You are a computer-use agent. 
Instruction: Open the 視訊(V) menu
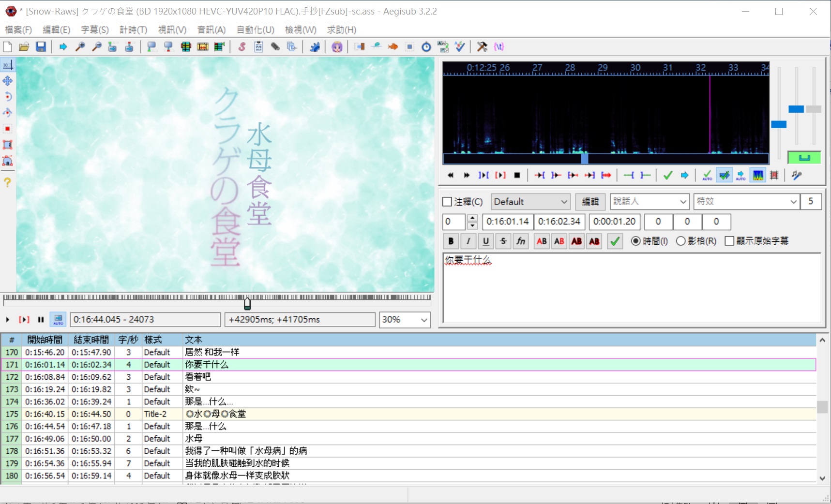[x=172, y=30]
